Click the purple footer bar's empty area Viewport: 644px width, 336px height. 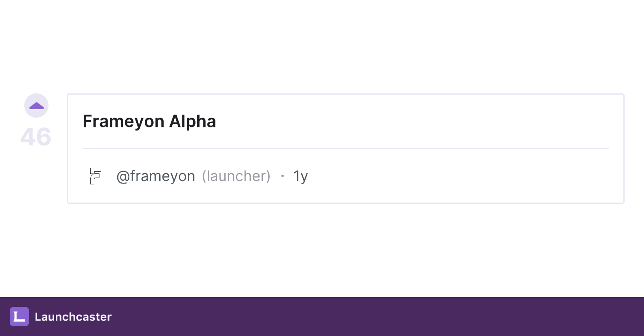coord(323,317)
